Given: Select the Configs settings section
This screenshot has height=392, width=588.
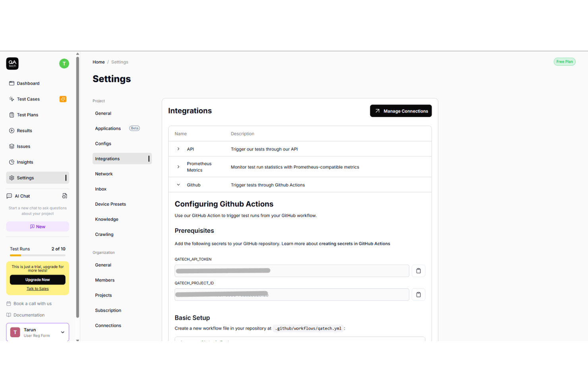Looking at the screenshot, I should tap(103, 144).
